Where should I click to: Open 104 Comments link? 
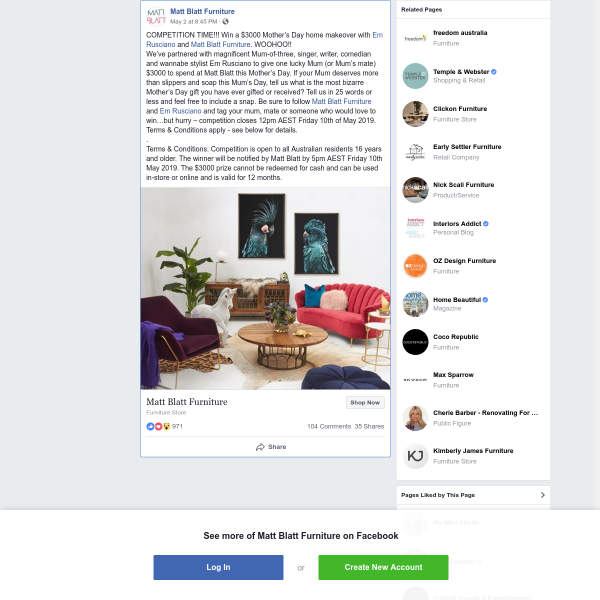pyautogui.click(x=329, y=426)
